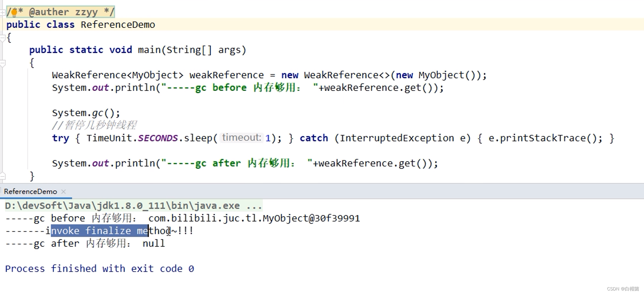
Task: Click the fold end marker at closing brace
Action: click(x=3, y=176)
